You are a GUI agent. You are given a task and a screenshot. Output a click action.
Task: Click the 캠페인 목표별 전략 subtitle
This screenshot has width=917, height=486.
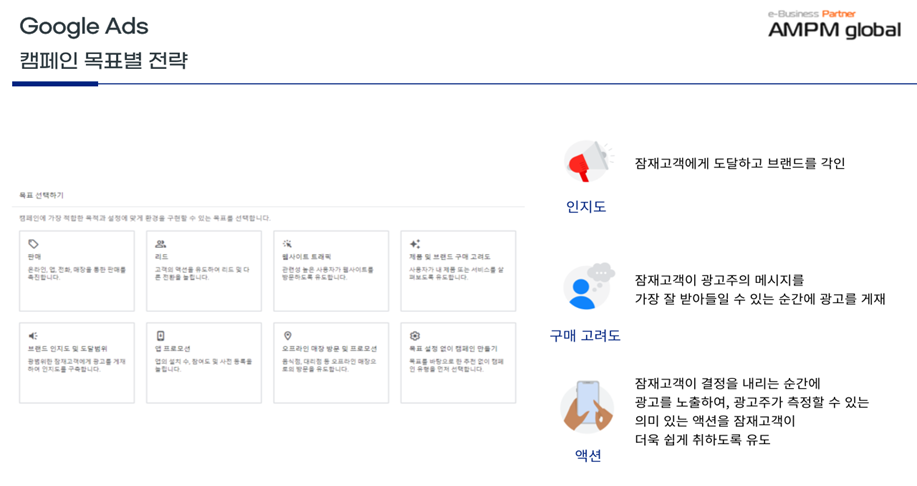point(104,61)
